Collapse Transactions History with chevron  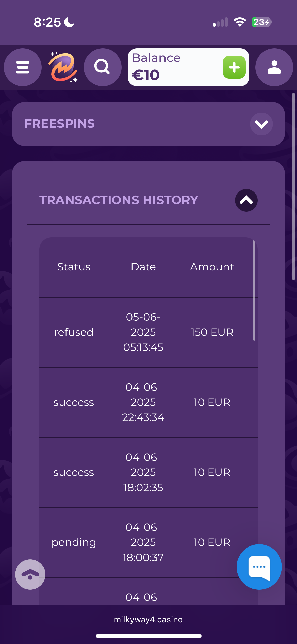point(246,200)
